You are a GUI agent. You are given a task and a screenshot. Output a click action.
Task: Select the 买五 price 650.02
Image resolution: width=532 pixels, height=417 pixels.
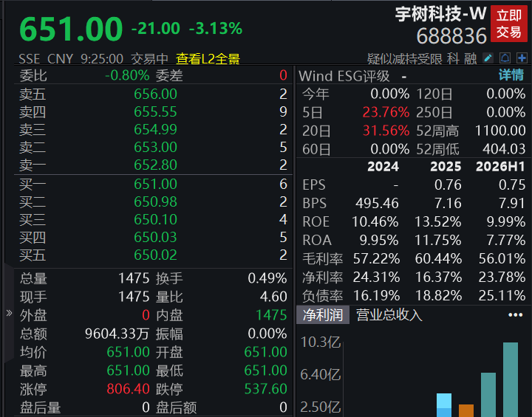(x=155, y=255)
